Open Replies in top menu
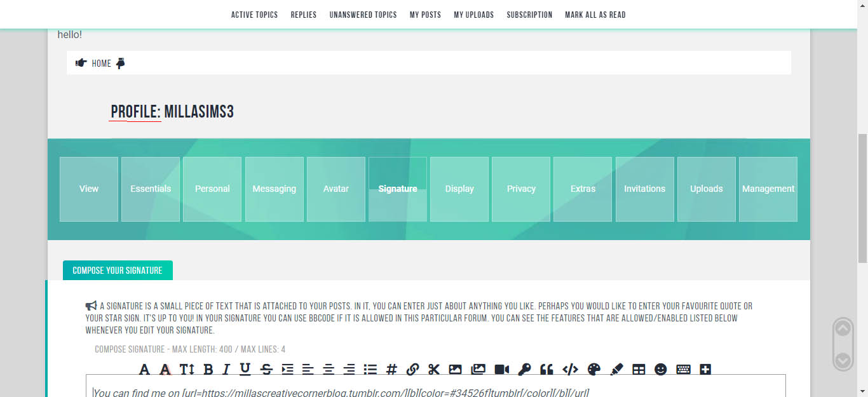 304,15
